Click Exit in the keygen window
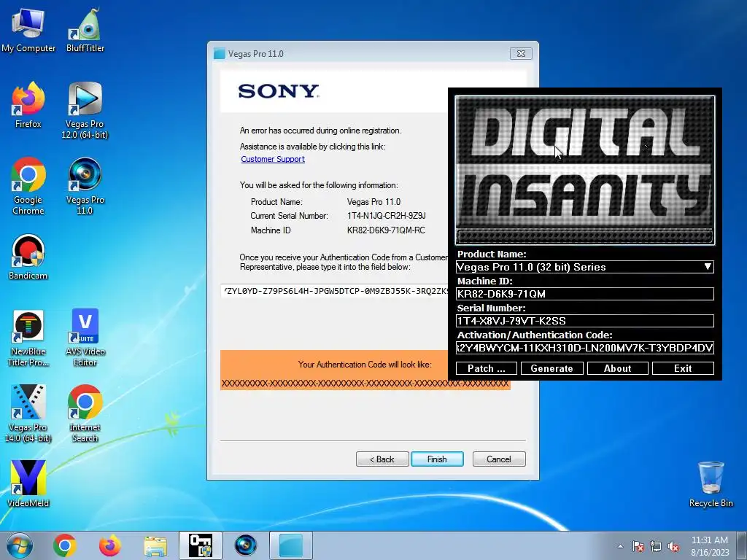 pos(683,368)
